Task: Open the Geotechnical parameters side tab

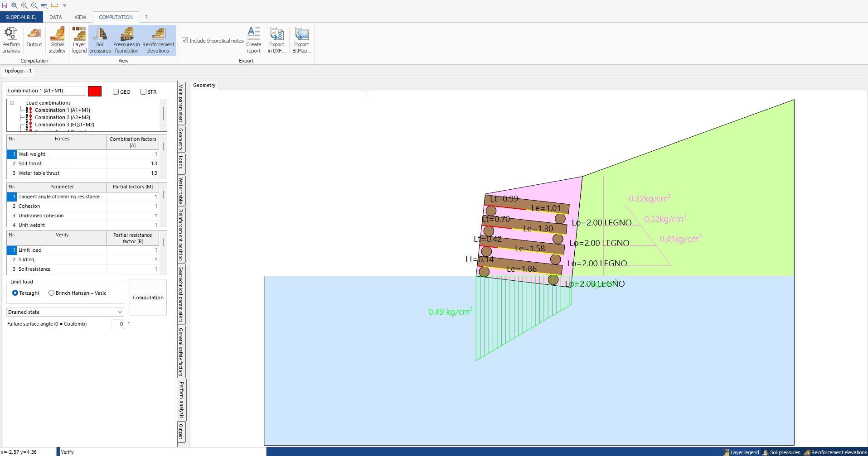Action: coord(181,294)
